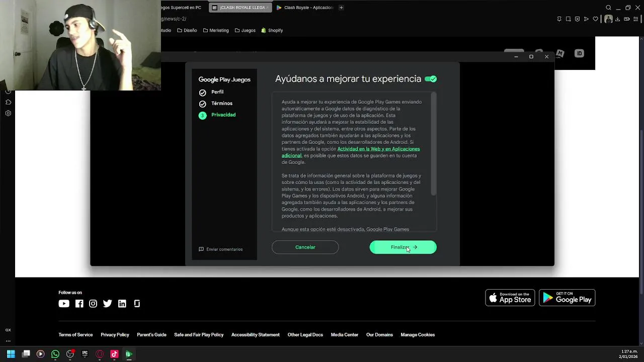Switch to 'Juegos Supercell en PC' tab
The image size is (644, 362).
pyautogui.click(x=181, y=8)
